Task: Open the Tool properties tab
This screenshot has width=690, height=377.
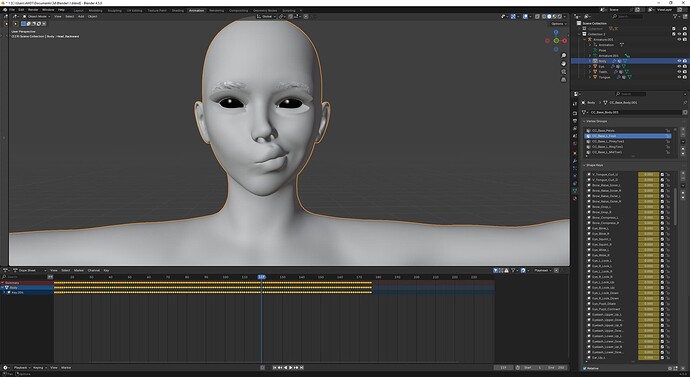Action: [x=575, y=104]
